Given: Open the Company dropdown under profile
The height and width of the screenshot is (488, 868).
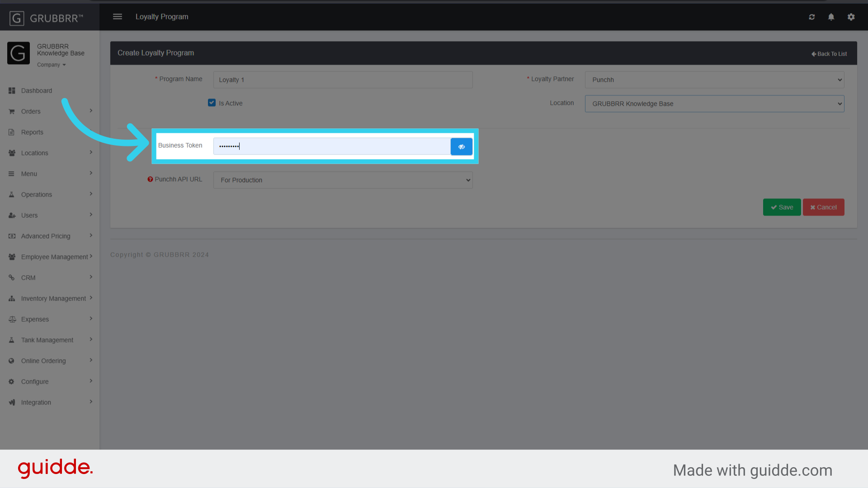Looking at the screenshot, I should click(52, 65).
